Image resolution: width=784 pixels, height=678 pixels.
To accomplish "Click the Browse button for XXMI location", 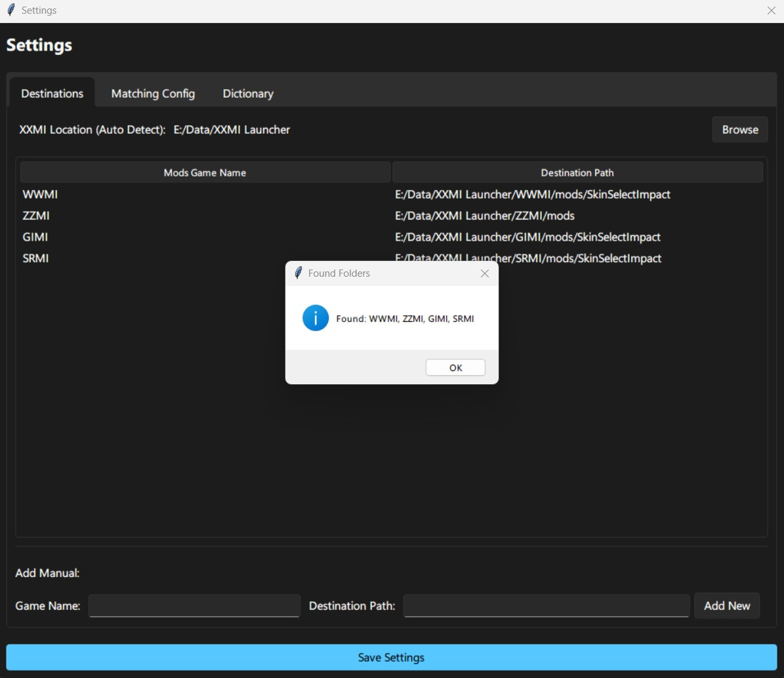I will pos(739,129).
